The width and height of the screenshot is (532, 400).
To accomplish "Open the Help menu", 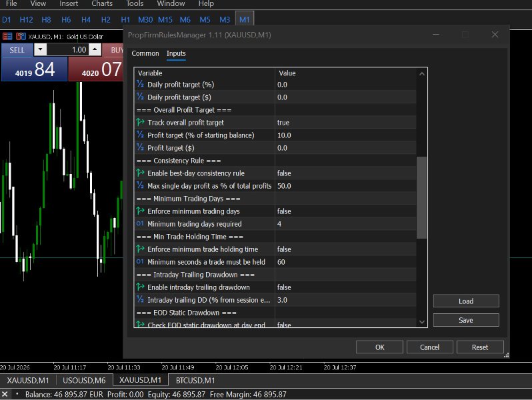I will click(x=206, y=4).
